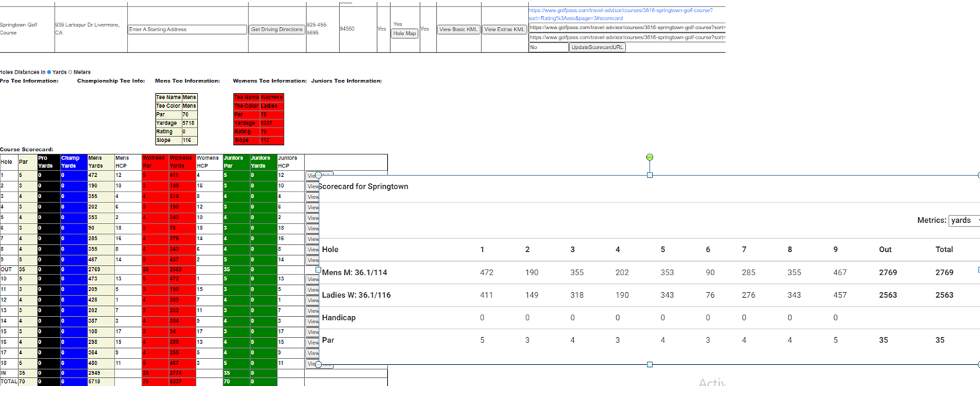Click the Handicap row label in scorecard

click(338, 318)
